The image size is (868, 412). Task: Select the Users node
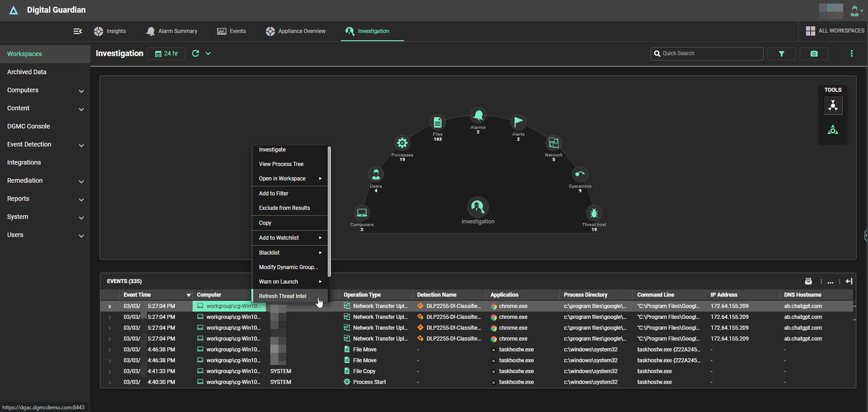pyautogui.click(x=376, y=175)
